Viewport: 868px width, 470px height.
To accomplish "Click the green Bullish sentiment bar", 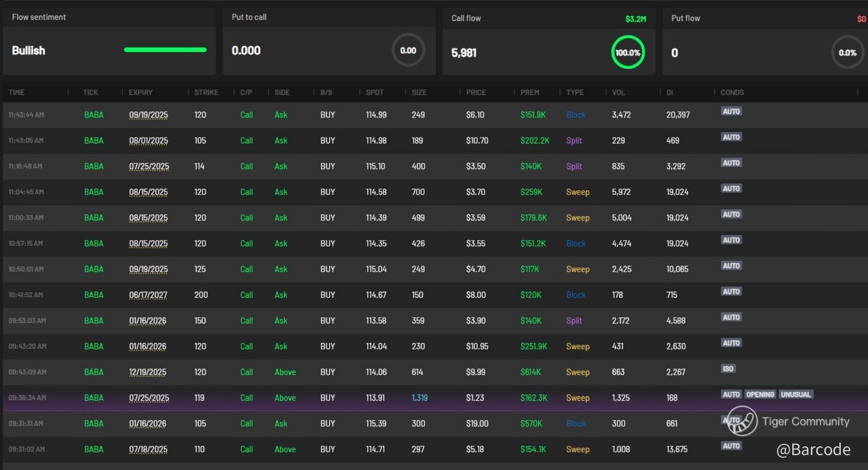I will click(x=165, y=50).
